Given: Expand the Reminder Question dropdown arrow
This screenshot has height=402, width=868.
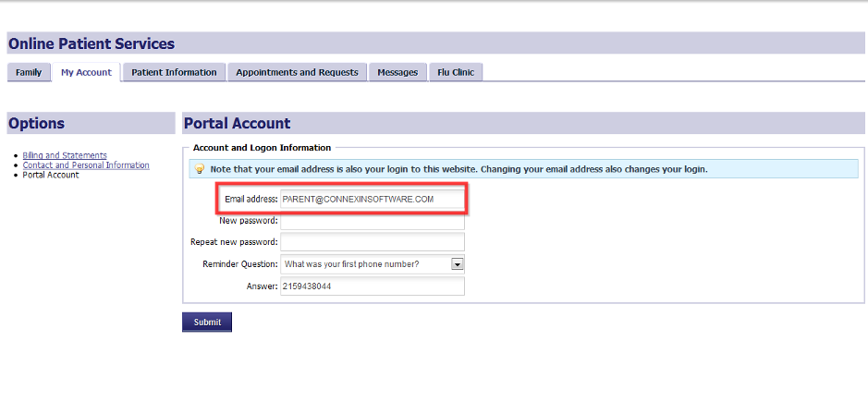Looking at the screenshot, I should click(458, 264).
